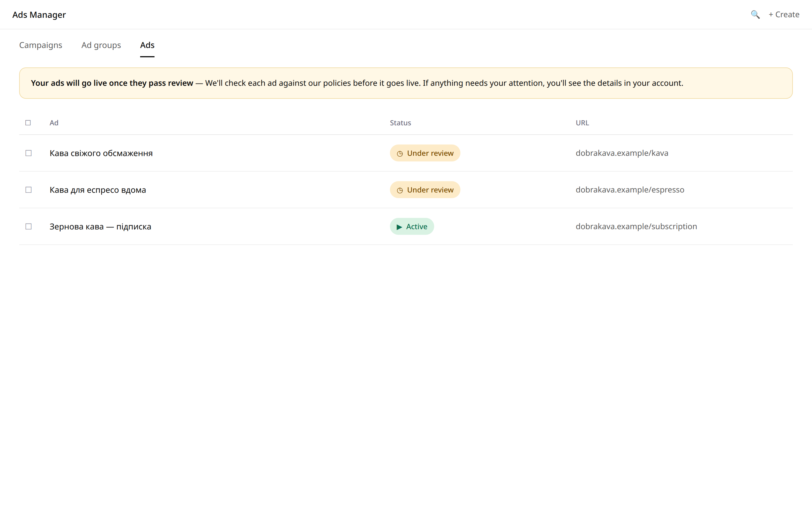Select the Ads tab
812x508 pixels.
(147, 45)
